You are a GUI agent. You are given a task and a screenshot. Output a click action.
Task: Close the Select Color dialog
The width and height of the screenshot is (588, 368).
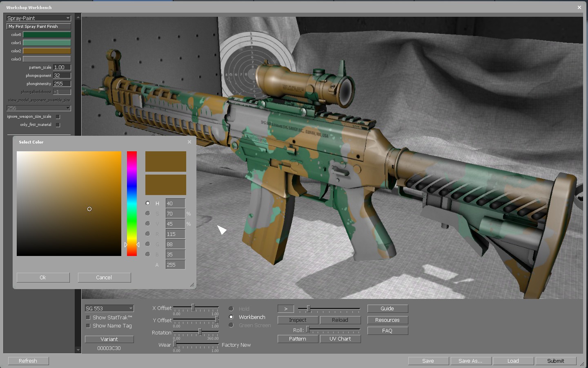click(189, 142)
